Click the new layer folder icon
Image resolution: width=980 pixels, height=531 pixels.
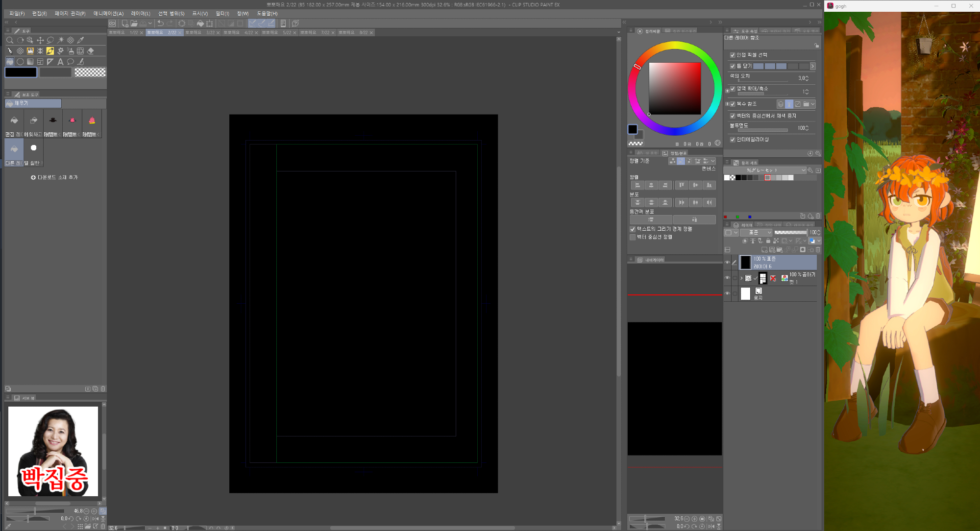pos(780,250)
